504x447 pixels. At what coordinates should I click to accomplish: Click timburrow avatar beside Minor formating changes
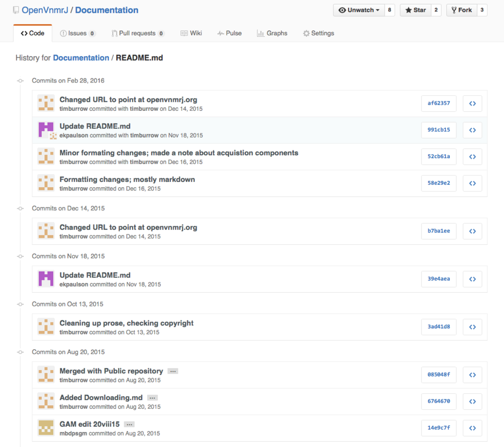tap(46, 156)
